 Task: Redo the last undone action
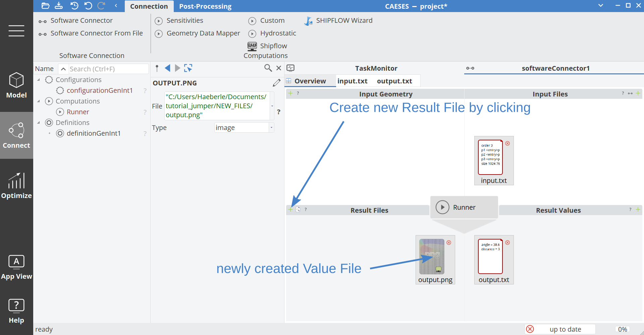point(101,6)
